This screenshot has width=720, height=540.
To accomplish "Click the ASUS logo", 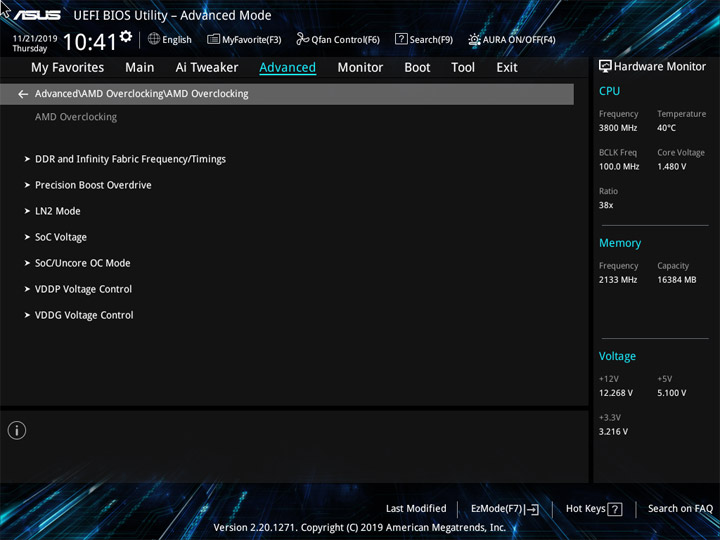I will 37,15.
